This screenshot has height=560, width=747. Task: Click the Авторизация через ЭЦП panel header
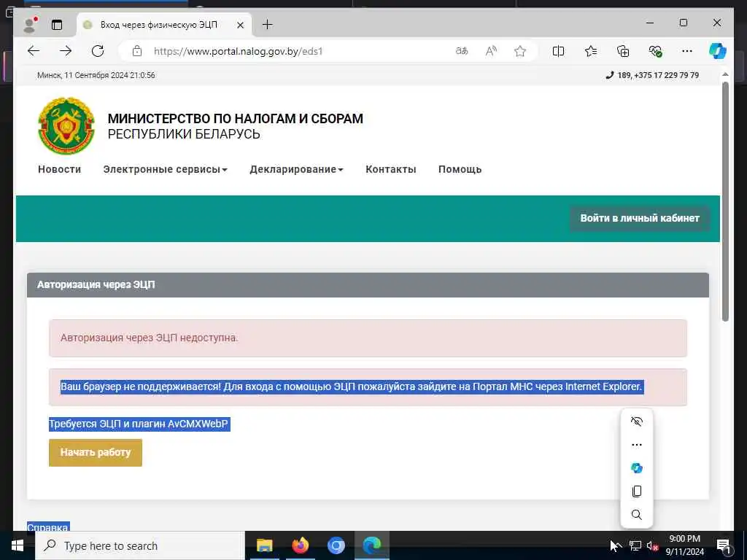point(368,285)
